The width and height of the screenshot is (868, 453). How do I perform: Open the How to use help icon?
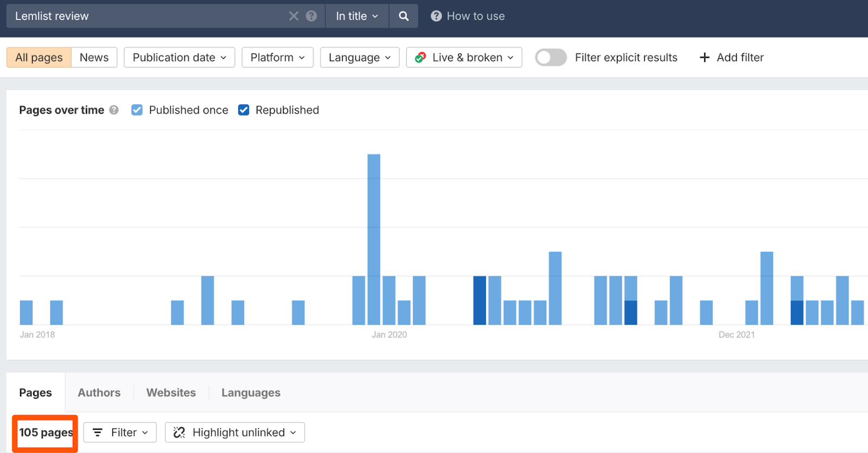(x=436, y=16)
